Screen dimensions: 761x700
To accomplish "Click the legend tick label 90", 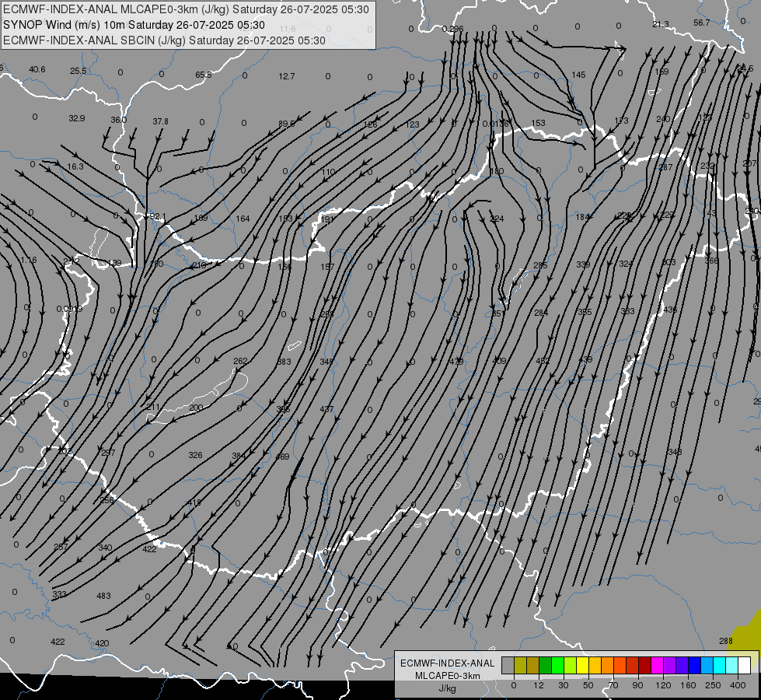I will pyautogui.click(x=637, y=685).
